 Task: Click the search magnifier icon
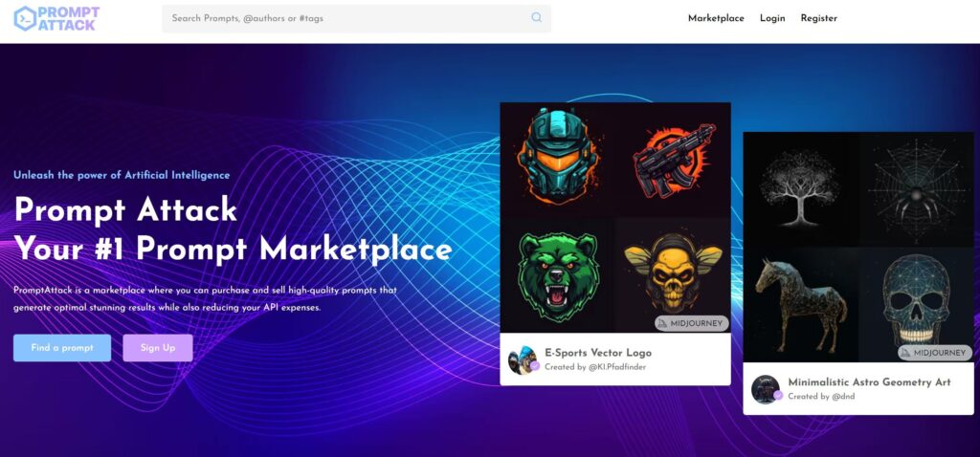[x=536, y=18]
